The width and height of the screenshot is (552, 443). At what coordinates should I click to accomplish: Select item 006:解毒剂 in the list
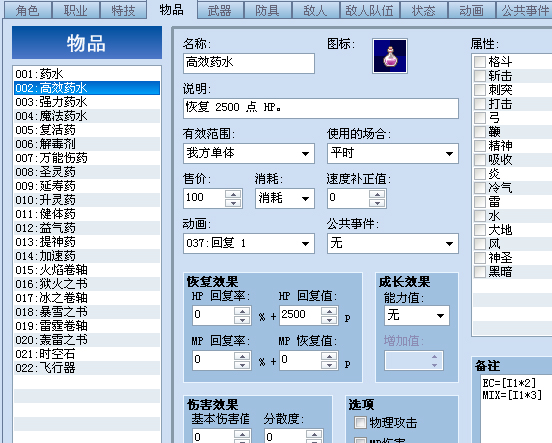[x=87, y=144]
